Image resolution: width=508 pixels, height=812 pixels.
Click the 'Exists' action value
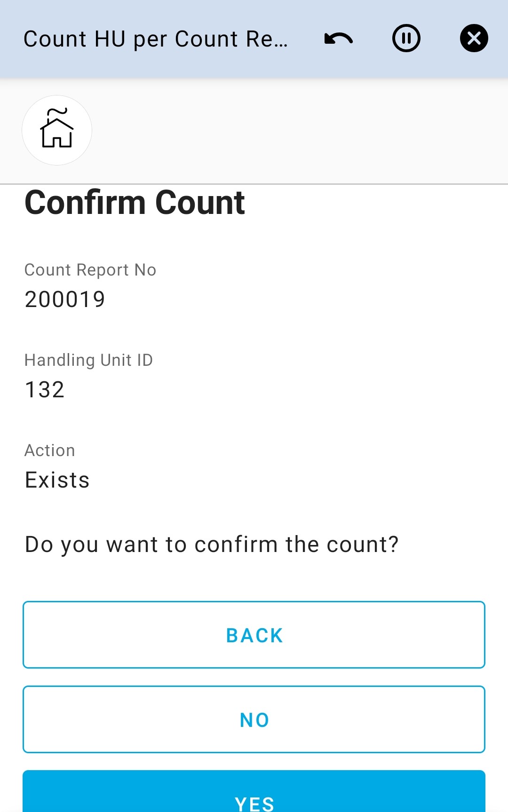pos(57,480)
